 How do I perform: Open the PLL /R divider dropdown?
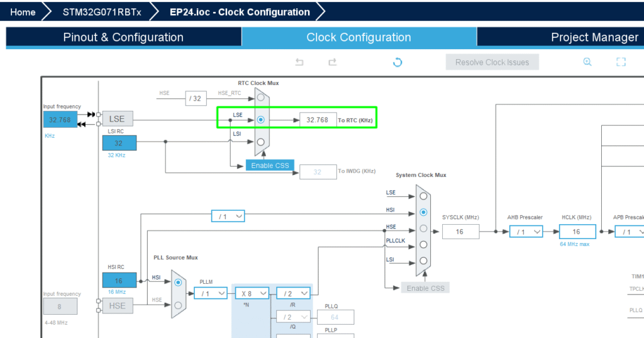[x=294, y=293]
